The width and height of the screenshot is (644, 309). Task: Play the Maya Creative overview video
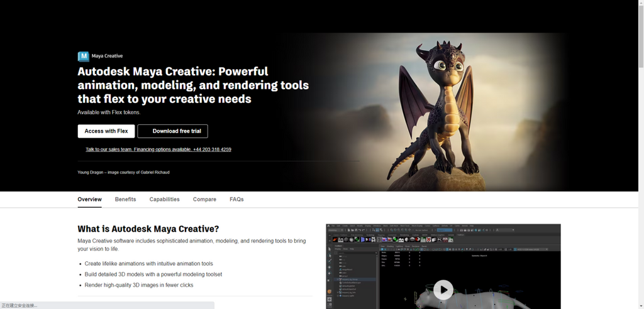click(x=443, y=290)
